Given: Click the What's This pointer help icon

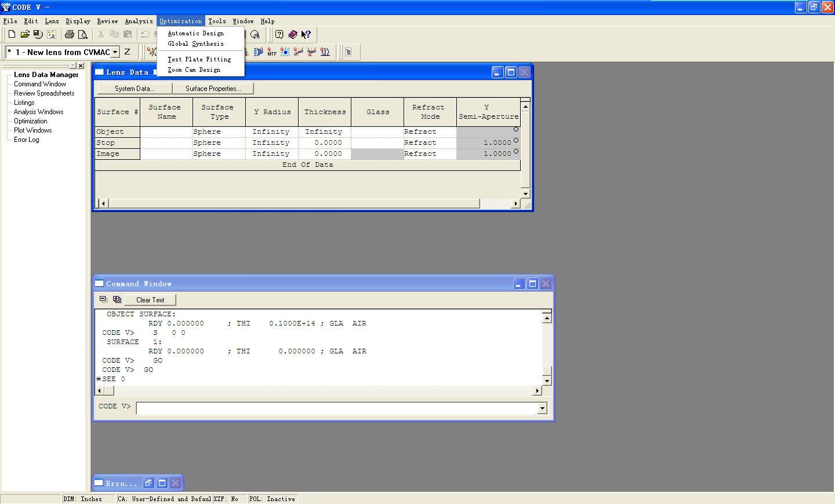Looking at the screenshot, I should coord(306,35).
